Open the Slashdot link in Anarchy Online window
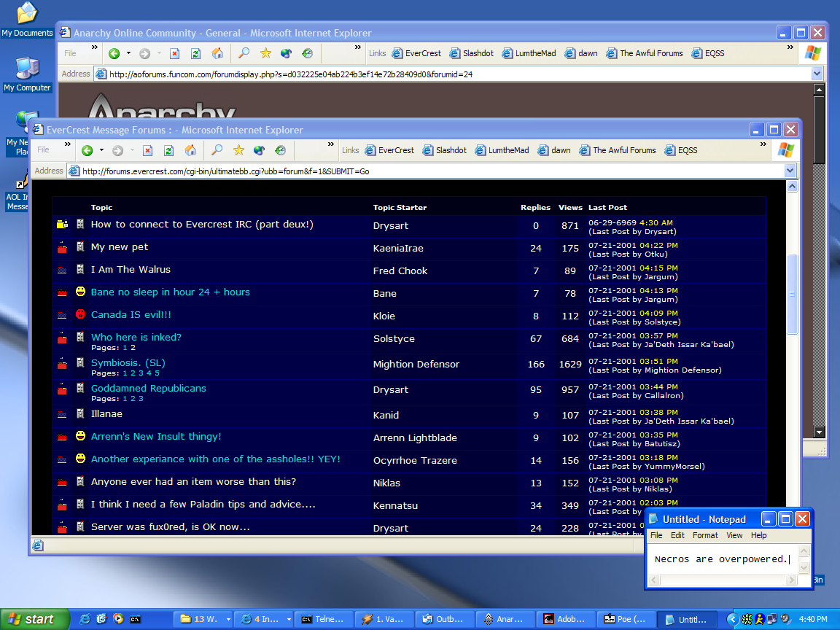The height and width of the screenshot is (630, 840). (x=472, y=53)
